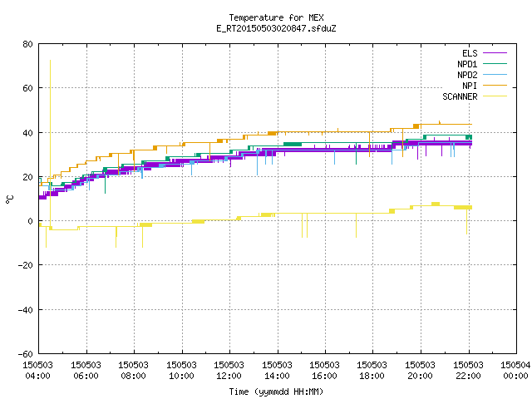Click the y-axis label -40

click(x=26, y=310)
